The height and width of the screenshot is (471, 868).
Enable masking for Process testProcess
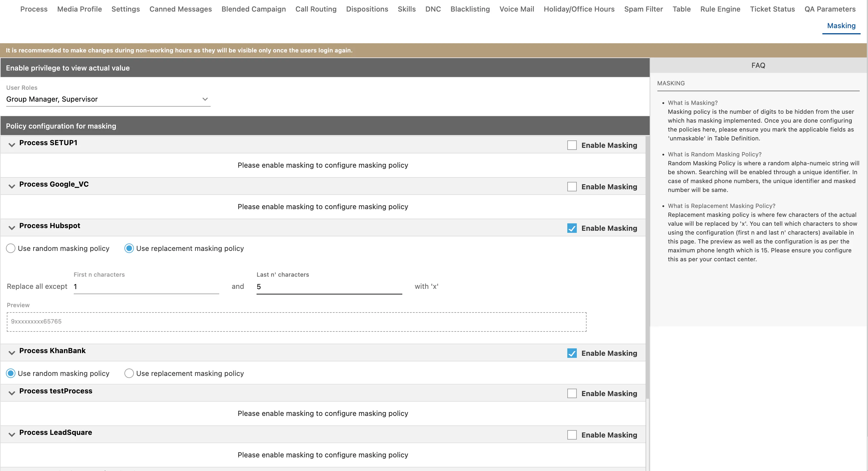(572, 393)
